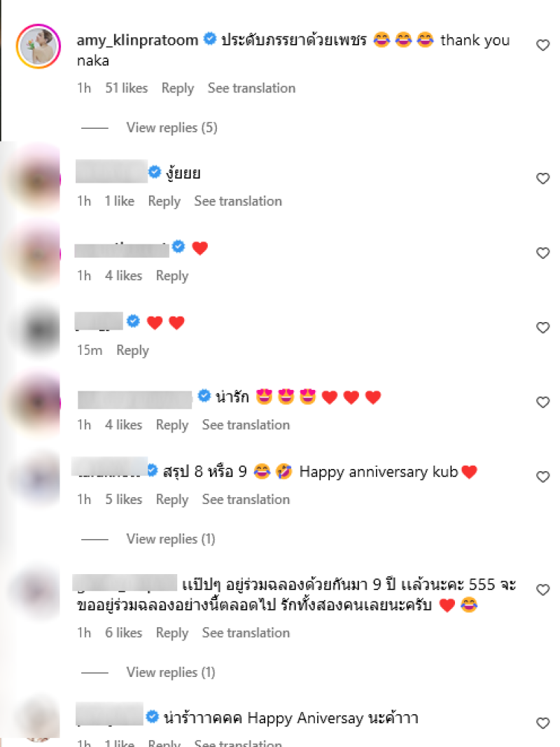Like the long Thai comment mentioning 9 ปี
The height and width of the screenshot is (747, 560).
(543, 589)
